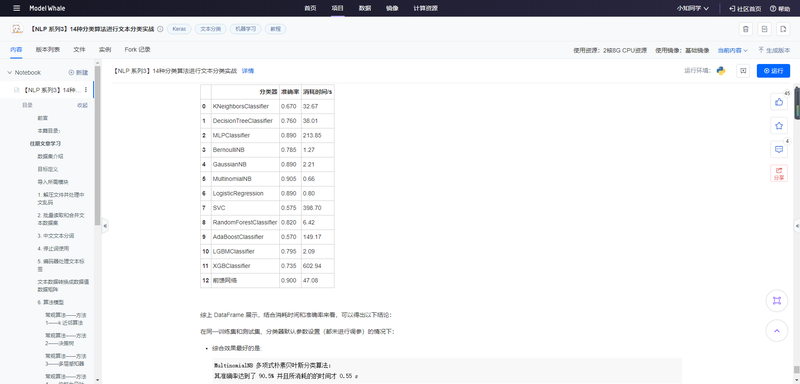Jump to 数据集介绍 section
This screenshot has height=384, width=800.
51,156
